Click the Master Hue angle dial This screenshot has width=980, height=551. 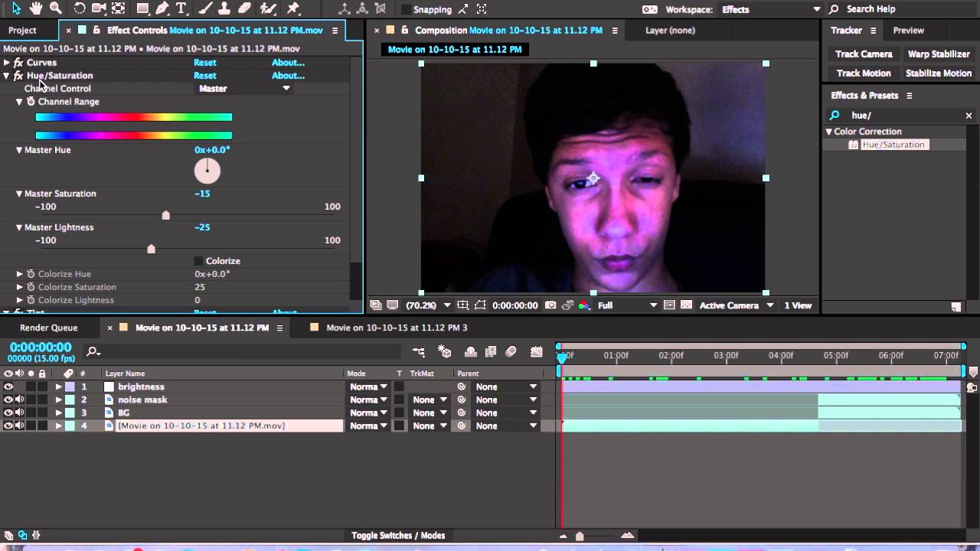point(207,171)
